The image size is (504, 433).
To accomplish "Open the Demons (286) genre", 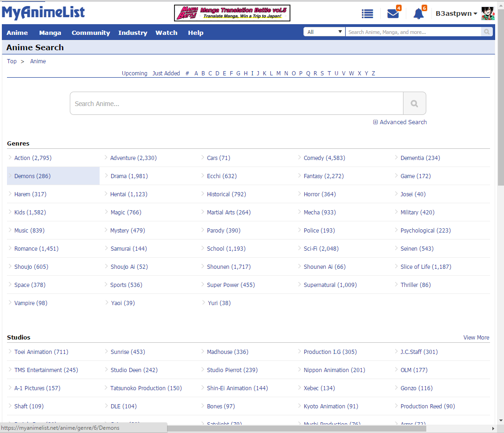I will [x=33, y=176].
